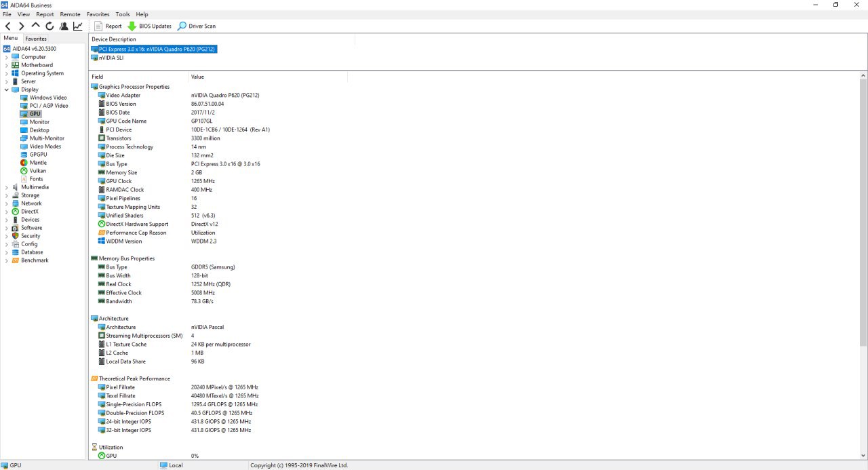
Task: Open the Favorites menu
Action: (x=98, y=14)
